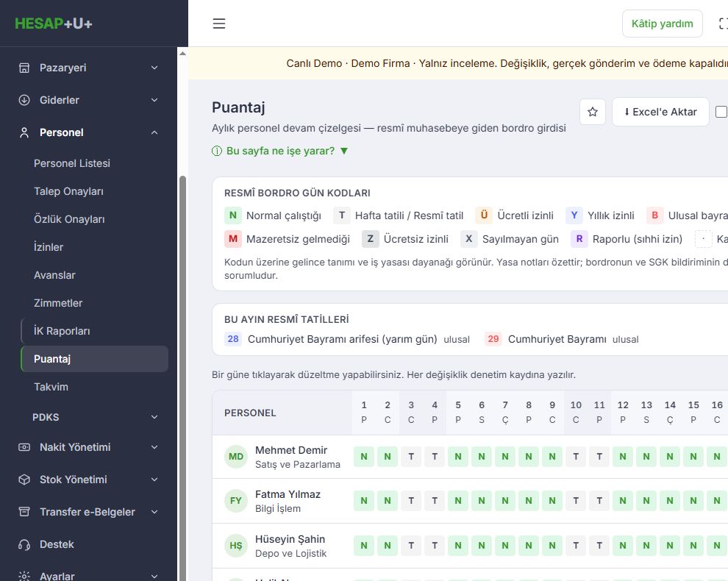
Task: Click the Kâtip yardım button
Action: click(x=662, y=24)
